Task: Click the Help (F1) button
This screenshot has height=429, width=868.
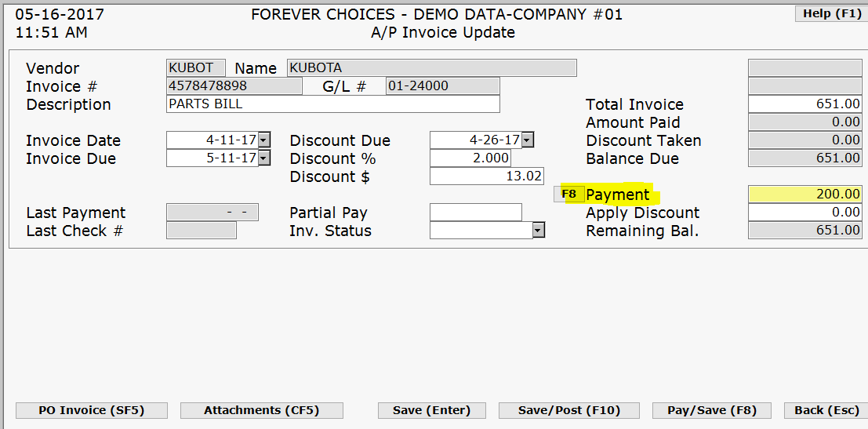Action: pyautogui.click(x=831, y=13)
